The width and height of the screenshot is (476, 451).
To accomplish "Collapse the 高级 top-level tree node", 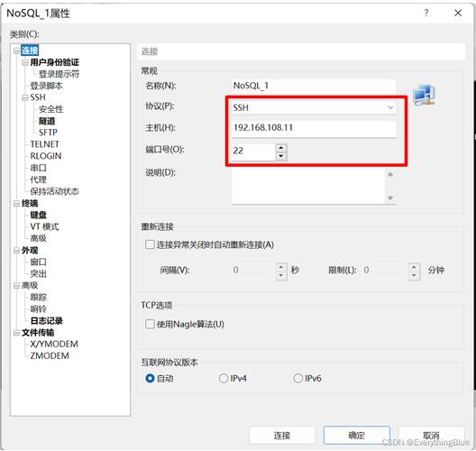I will point(16,285).
